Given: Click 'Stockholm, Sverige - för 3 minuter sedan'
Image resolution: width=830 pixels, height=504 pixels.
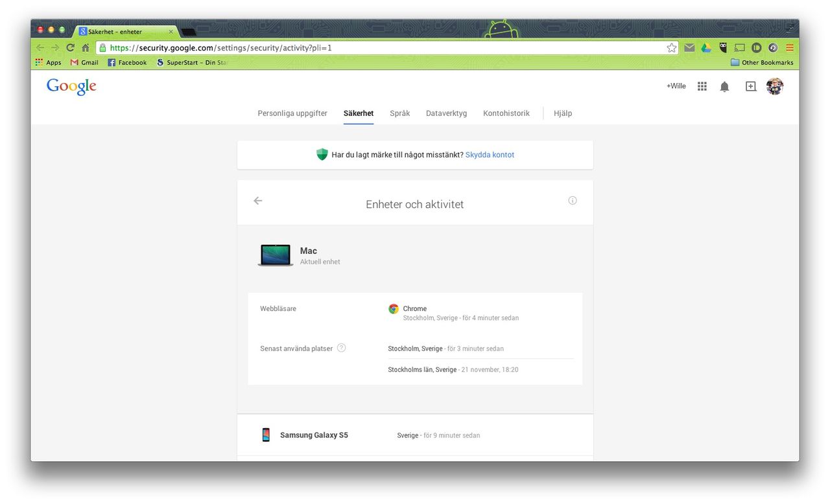Looking at the screenshot, I should coord(446,349).
